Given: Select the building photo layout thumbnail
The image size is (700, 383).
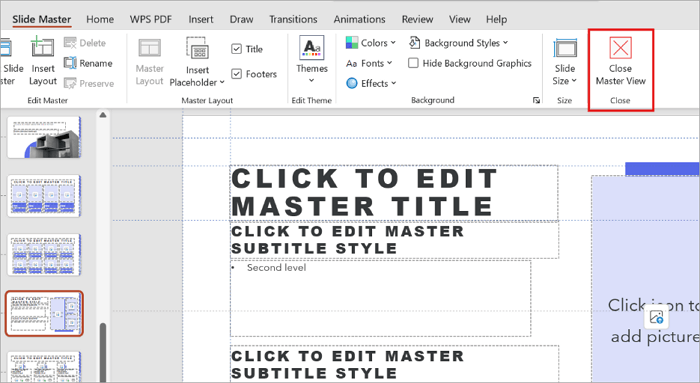Looking at the screenshot, I should pyautogui.click(x=44, y=137).
